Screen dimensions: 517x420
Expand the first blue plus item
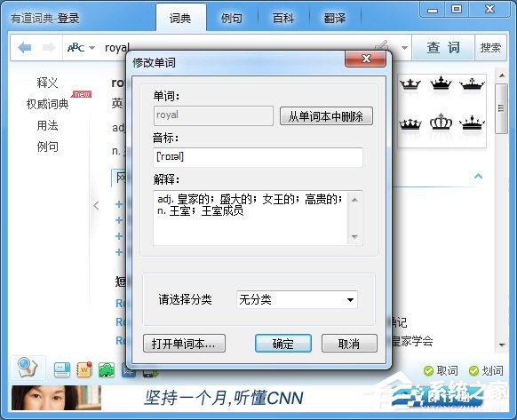(119, 204)
